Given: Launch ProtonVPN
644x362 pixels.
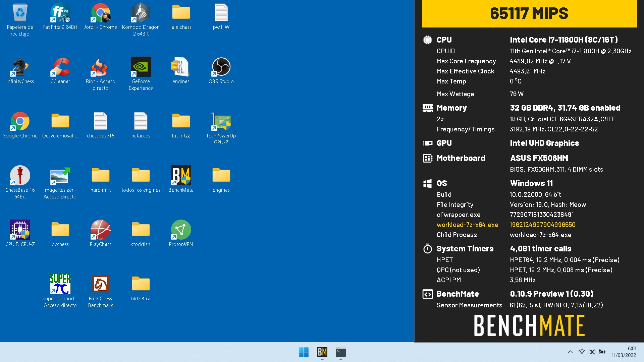Looking at the screenshot, I should click(181, 233).
